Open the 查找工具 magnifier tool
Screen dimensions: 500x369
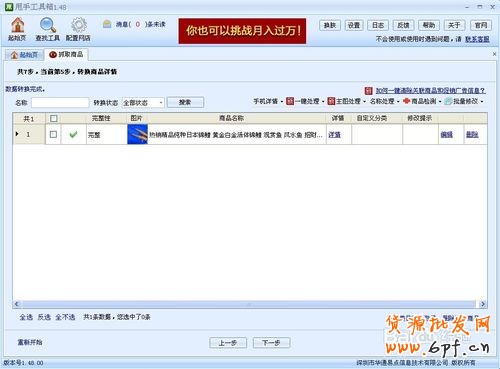[48, 25]
